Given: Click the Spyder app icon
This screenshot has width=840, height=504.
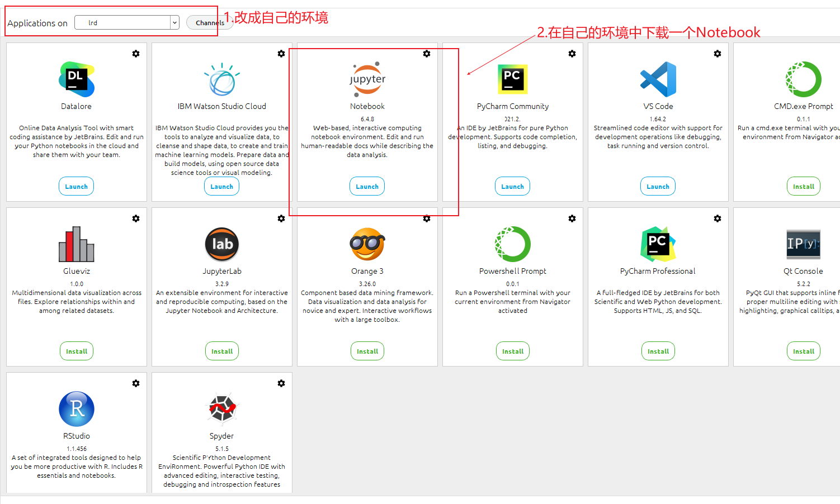Looking at the screenshot, I should click(x=222, y=409).
